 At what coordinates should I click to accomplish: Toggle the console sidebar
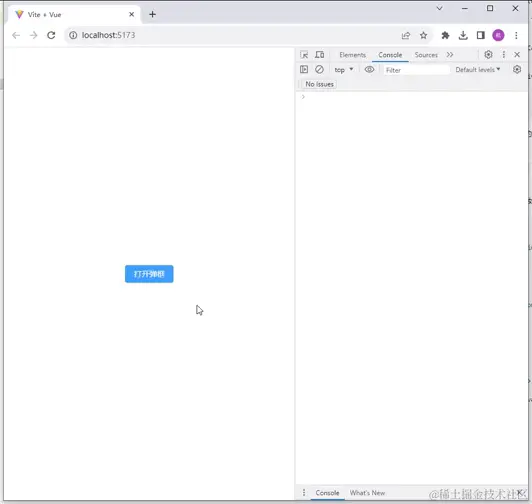(304, 70)
